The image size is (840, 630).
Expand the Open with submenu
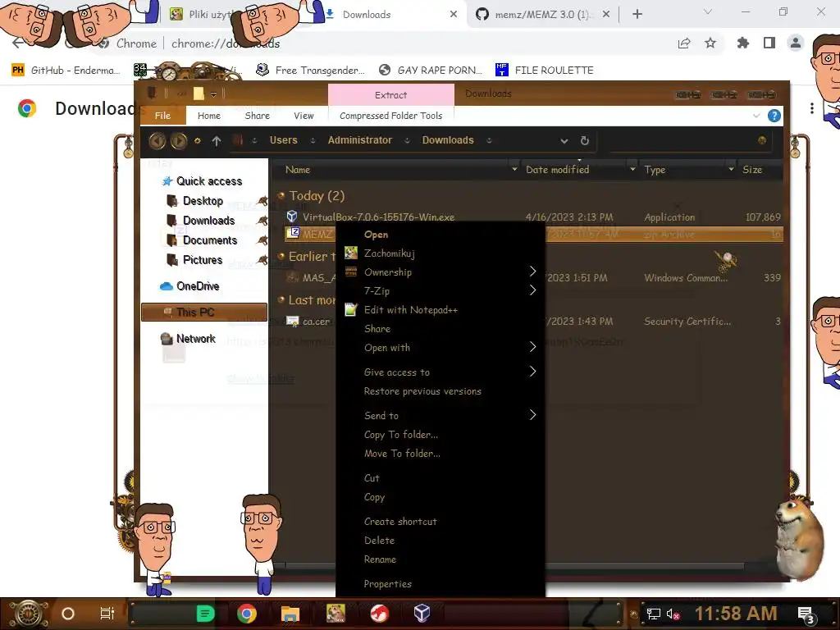(440, 348)
